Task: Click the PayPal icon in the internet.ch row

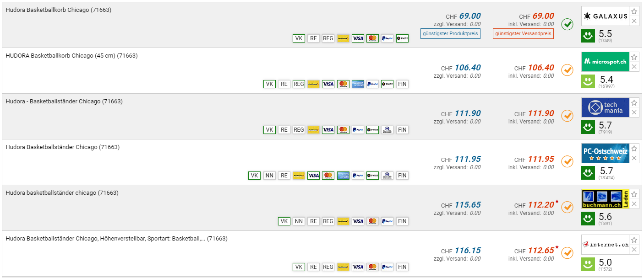Action: tap(387, 267)
